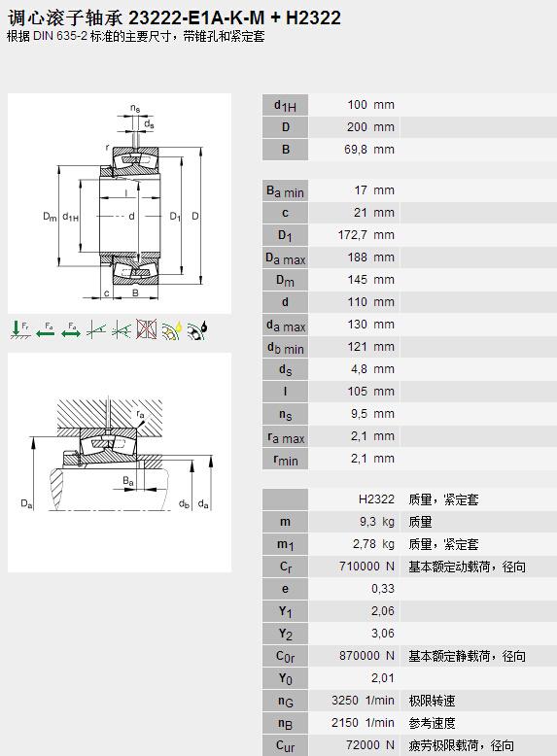The width and height of the screenshot is (557, 756).
Task: Click the e factor value 0,33
Action: coord(383,589)
